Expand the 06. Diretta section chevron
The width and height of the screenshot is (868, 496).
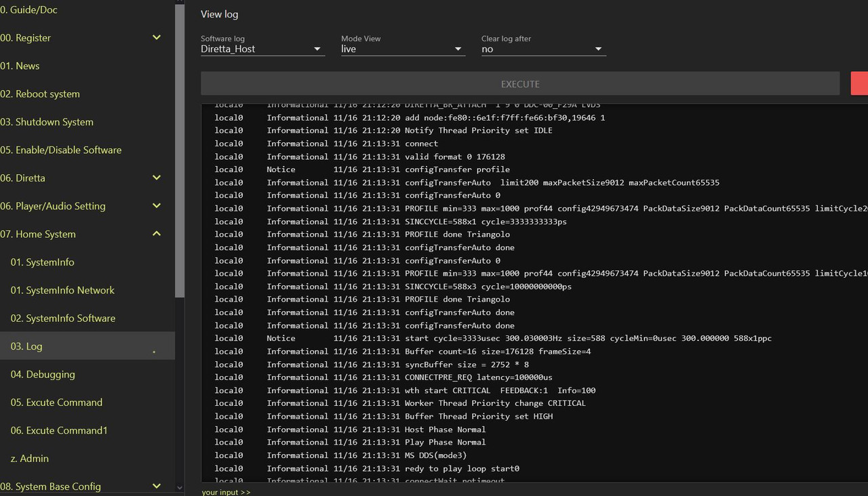tap(157, 178)
